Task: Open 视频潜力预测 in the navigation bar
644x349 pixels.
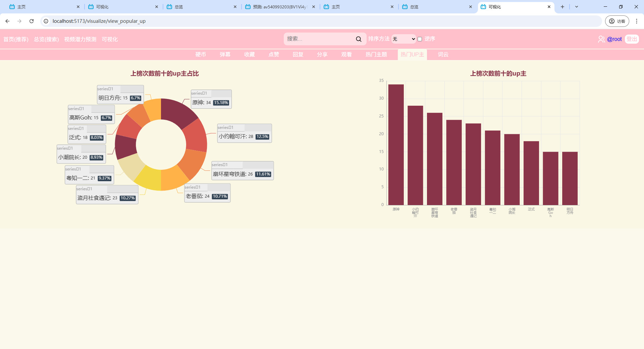Action: [x=80, y=39]
